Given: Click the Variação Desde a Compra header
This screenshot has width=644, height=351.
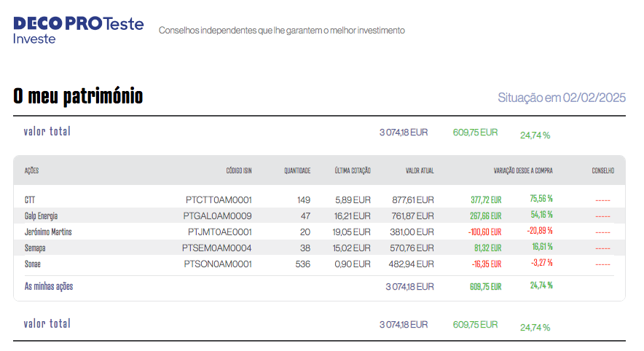Looking at the screenshot, I should [x=523, y=170].
